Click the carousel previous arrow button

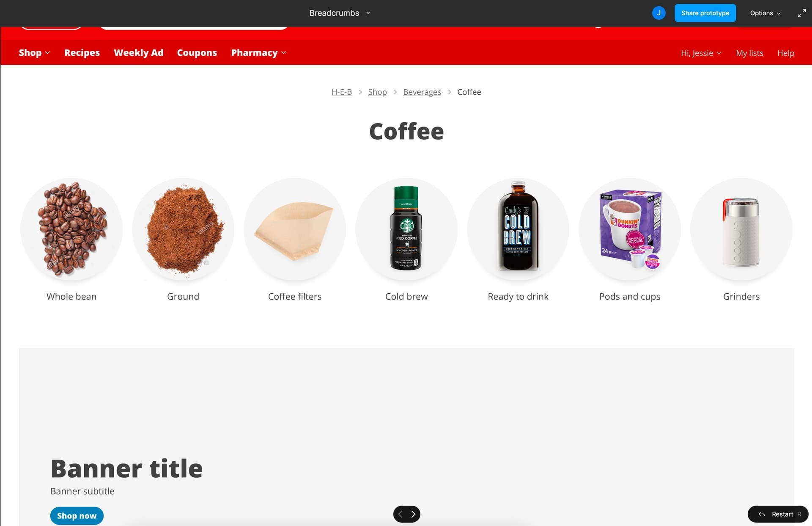[x=400, y=514]
